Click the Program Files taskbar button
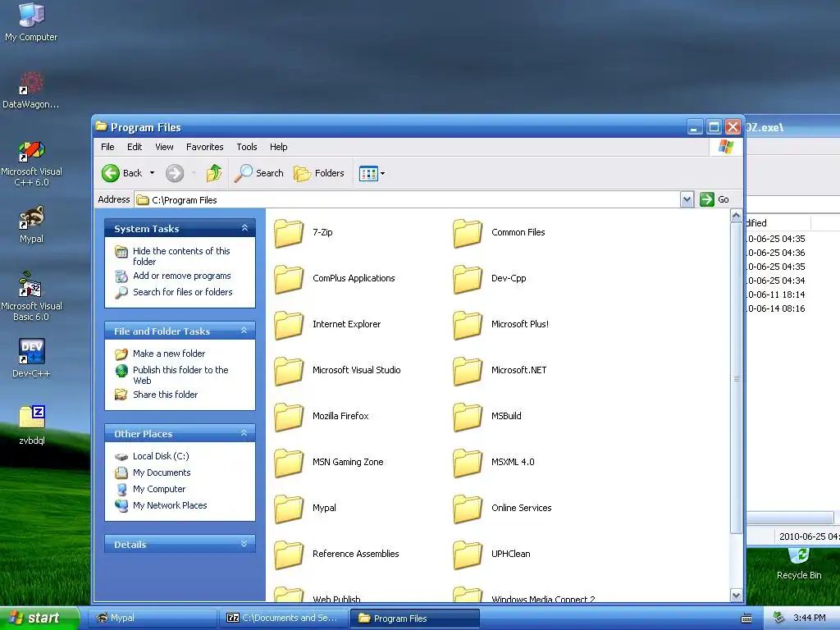Image resolution: width=840 pixels, height=630 pixels. pos(414,619)
